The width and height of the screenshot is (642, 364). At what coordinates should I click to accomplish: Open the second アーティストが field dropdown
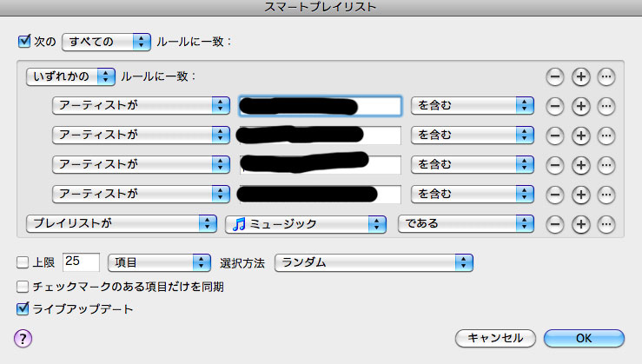click(142, 136)
